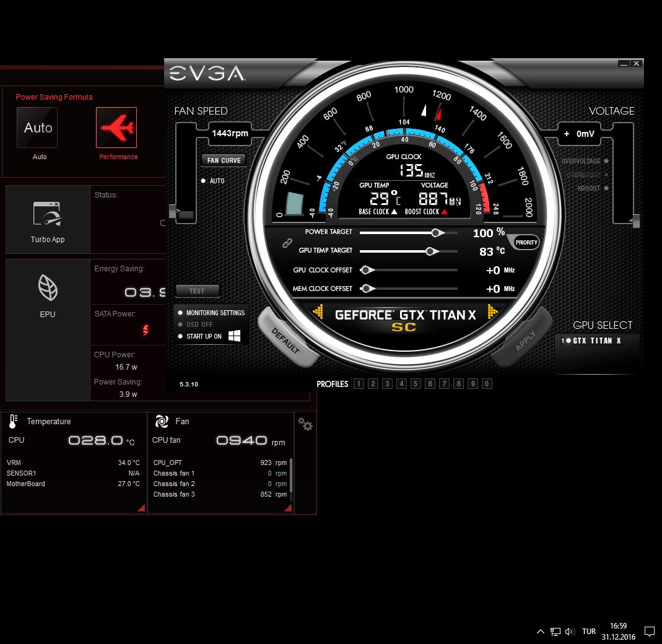Select profile slot 3
Image resolution: width=662 pixels, height=644 pixels.
(x=387, y=384)
